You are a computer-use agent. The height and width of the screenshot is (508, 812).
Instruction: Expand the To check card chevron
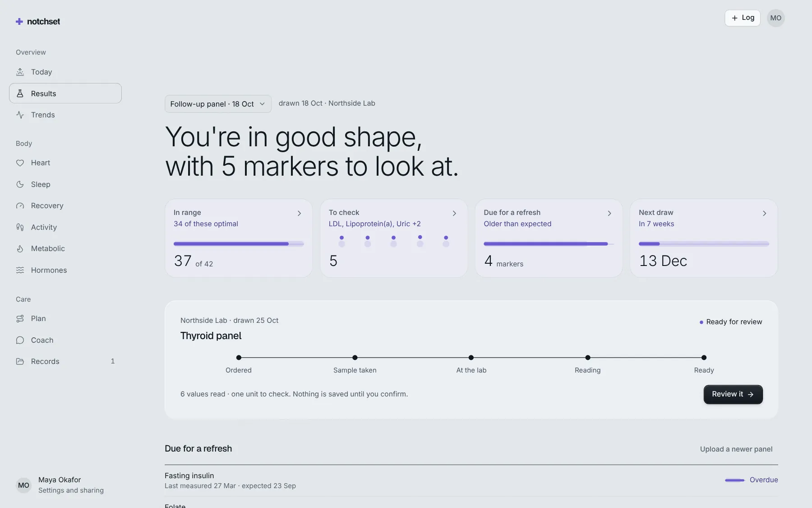point(454,213)
